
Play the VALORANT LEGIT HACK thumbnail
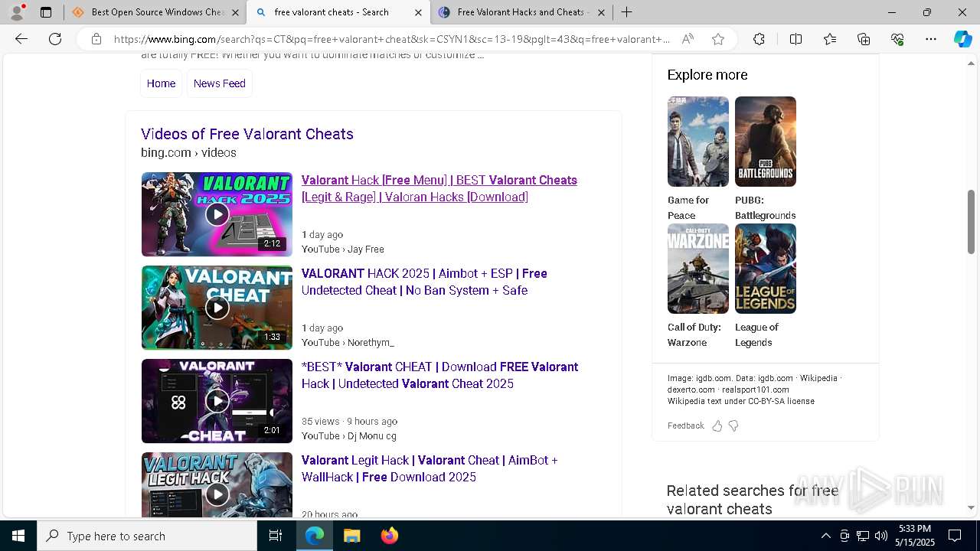tap(217, 485)
